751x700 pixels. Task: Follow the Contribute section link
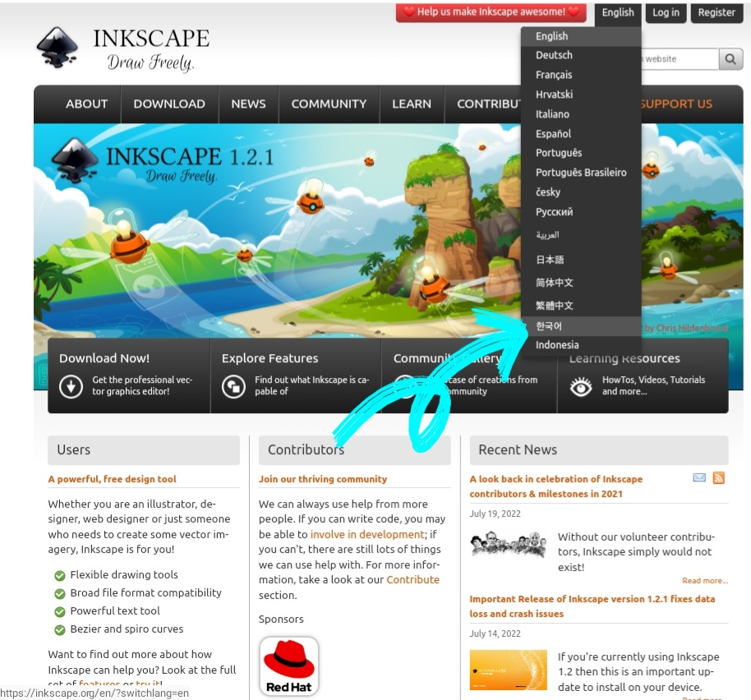tap(412, 580)
